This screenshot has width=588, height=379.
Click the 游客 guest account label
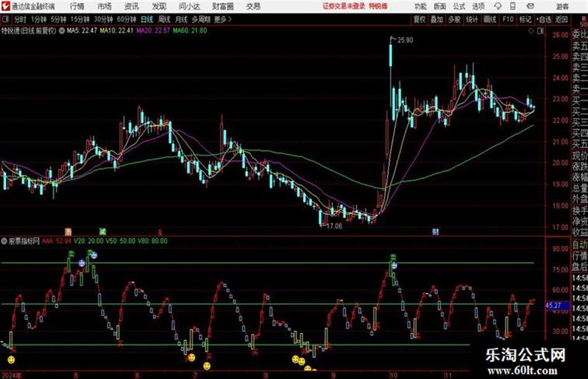click(562, 6)
